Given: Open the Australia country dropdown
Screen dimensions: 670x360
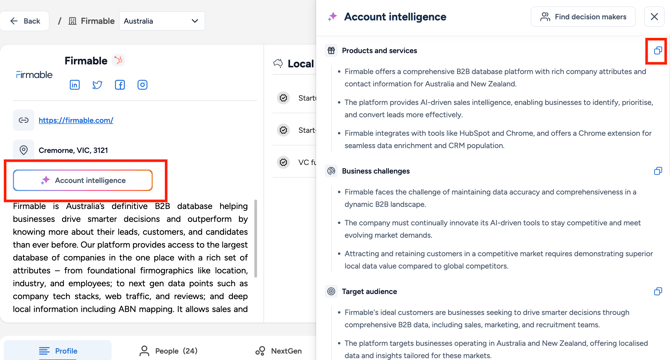Looking at the screenshot, I should 162,21.
